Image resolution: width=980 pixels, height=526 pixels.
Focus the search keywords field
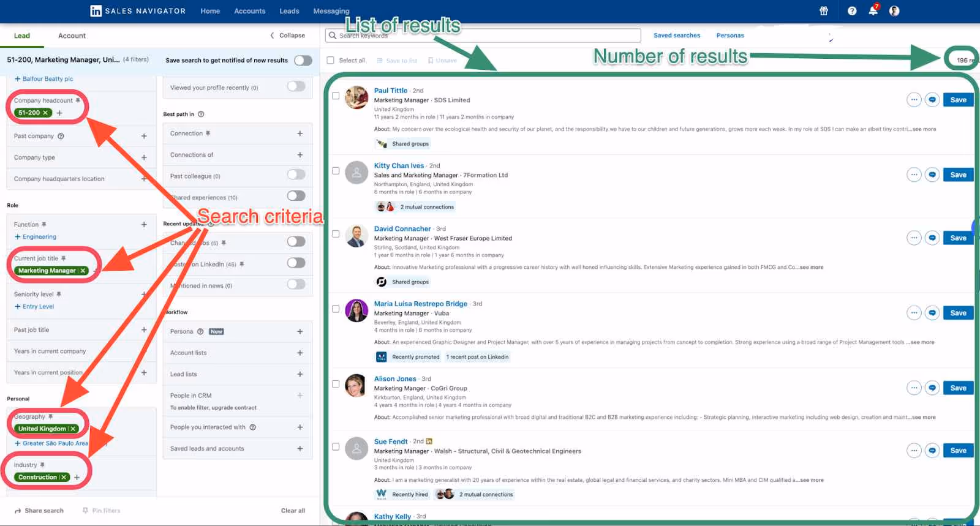pos(484,36)
